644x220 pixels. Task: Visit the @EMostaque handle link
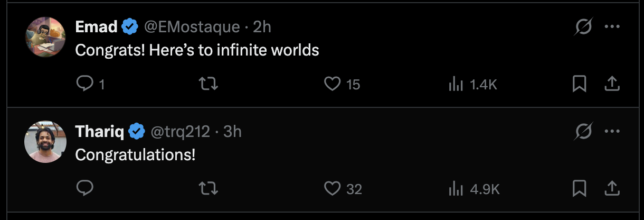[x=192, y=26]
